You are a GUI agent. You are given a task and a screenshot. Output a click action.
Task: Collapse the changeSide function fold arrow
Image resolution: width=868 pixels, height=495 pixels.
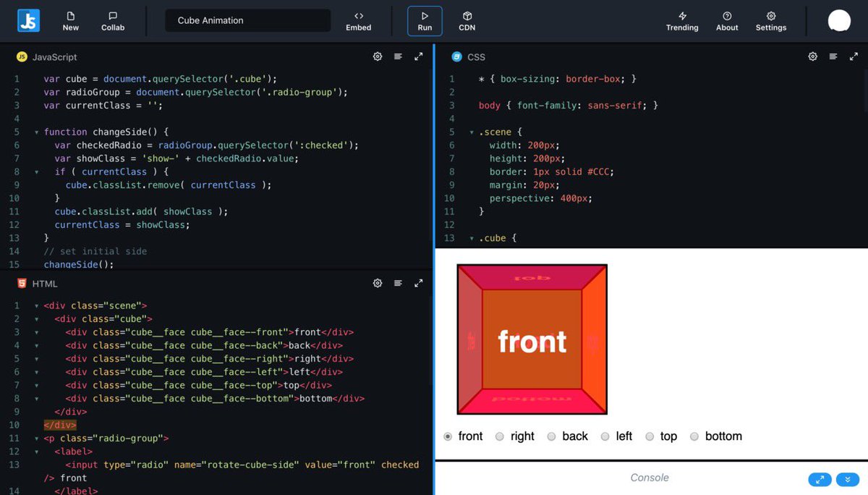(x=37, y=132)
